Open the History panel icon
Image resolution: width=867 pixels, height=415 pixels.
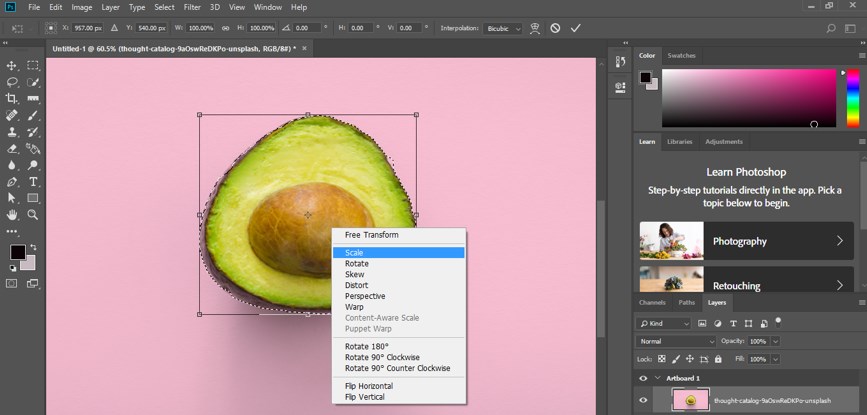(620, 62)
